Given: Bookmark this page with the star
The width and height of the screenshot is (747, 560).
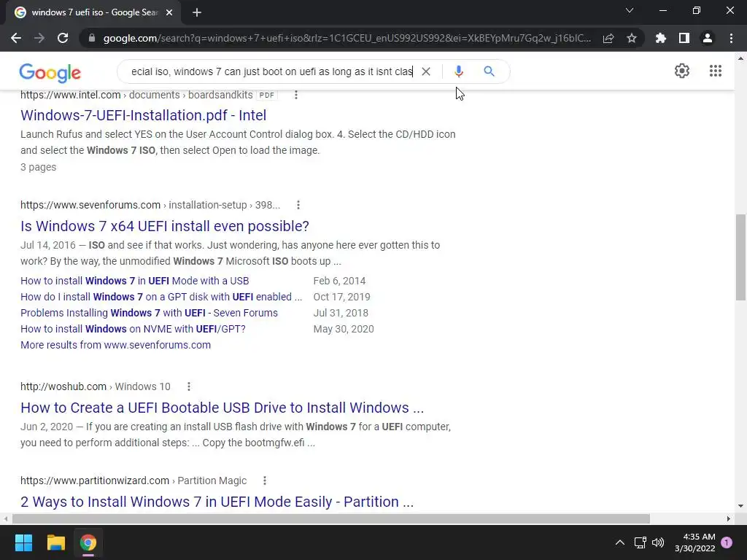Looking at the screenshot, I should click(x=632, y=38).
